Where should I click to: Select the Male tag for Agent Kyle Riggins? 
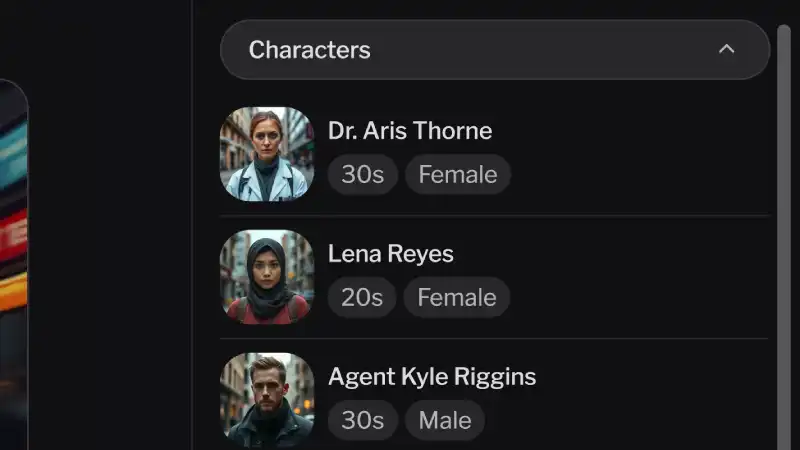click(444, 421)
